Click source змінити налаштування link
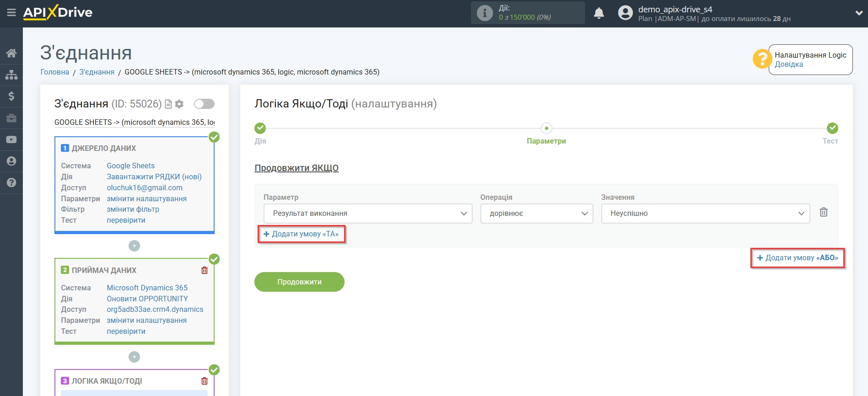Viewport: 868px width, 396px height. pos(146,198)
